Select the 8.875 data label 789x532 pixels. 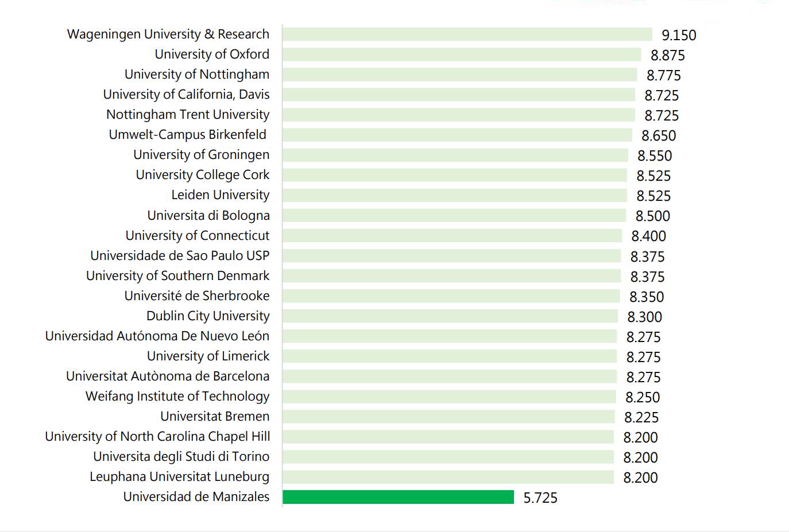(667, 55)
